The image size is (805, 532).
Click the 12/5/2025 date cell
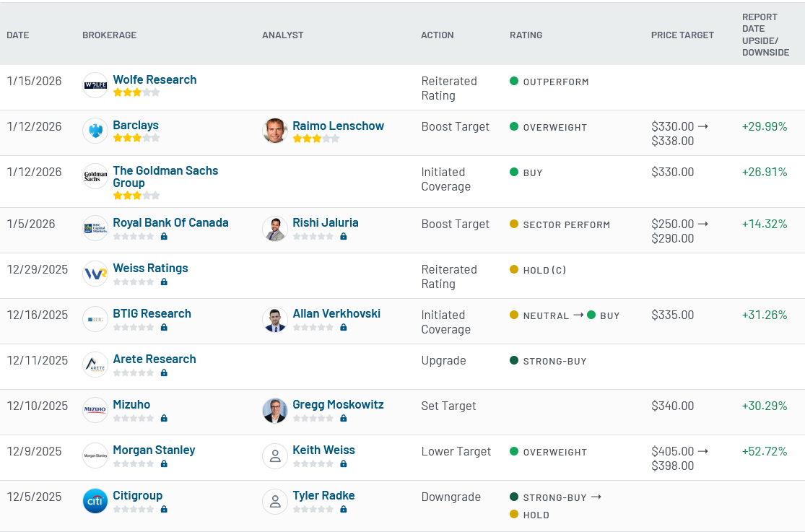point(34,497)
